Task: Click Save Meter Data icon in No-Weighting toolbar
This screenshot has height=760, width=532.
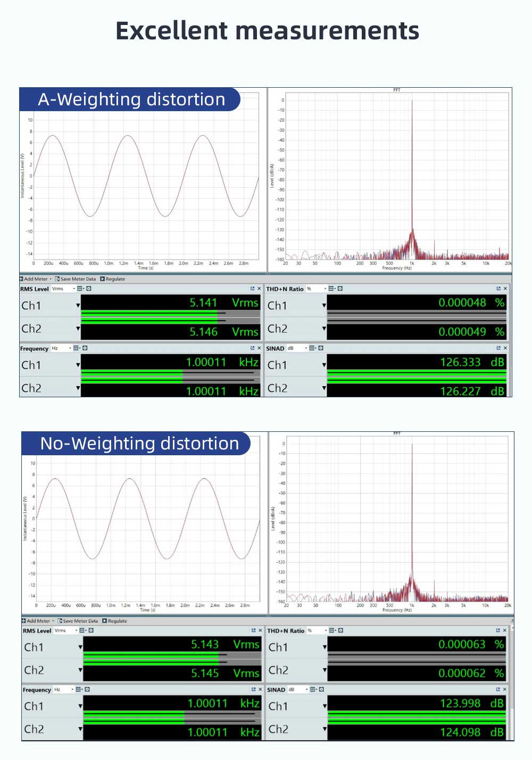Action: (60, 621)
